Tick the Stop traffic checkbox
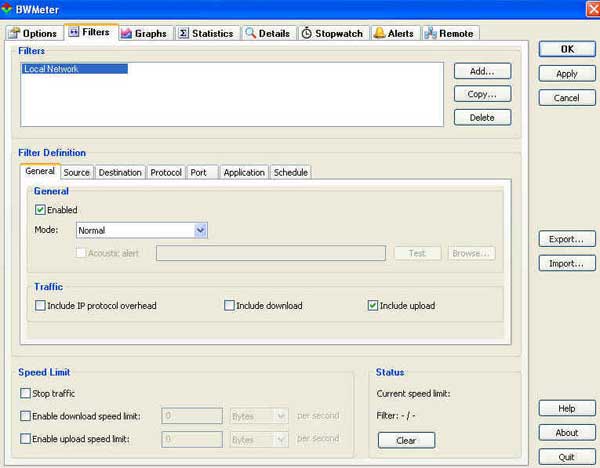600x468 pixels. tap(25, 393)
